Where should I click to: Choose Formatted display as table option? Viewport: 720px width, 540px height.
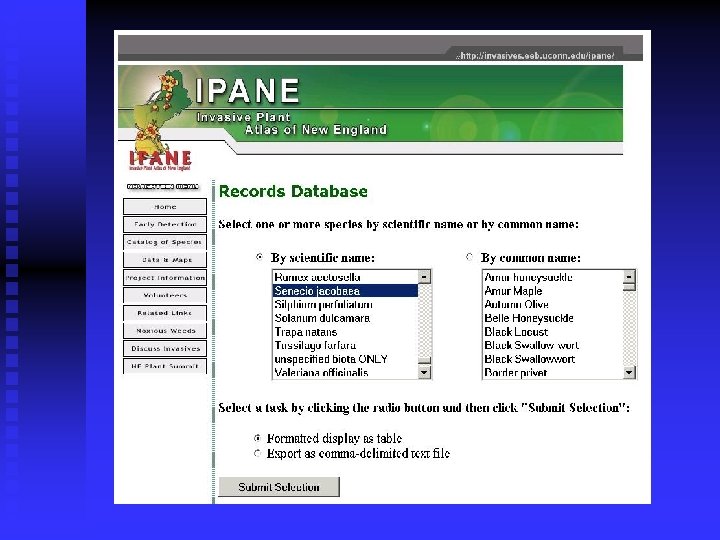(x=258, y=438)
